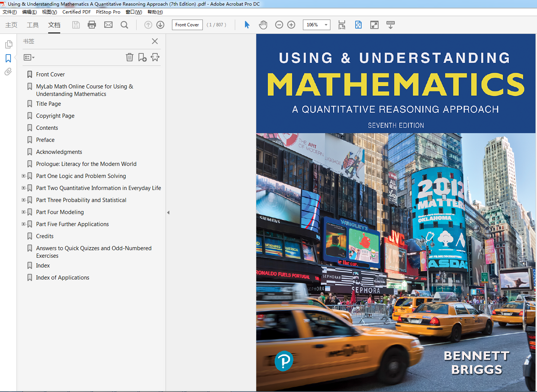537x392 pixels.
Task: Open the Find text magnifier icon
Action: 124,25
